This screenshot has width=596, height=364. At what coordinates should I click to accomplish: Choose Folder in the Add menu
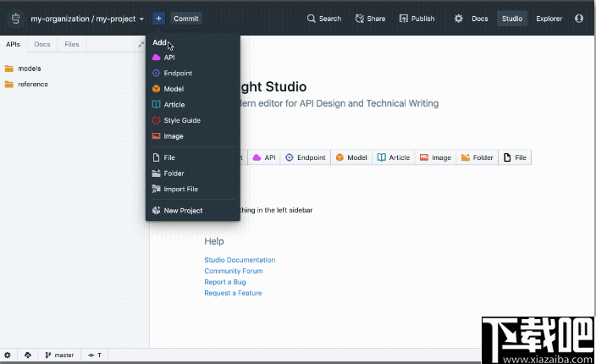point(193,174)
